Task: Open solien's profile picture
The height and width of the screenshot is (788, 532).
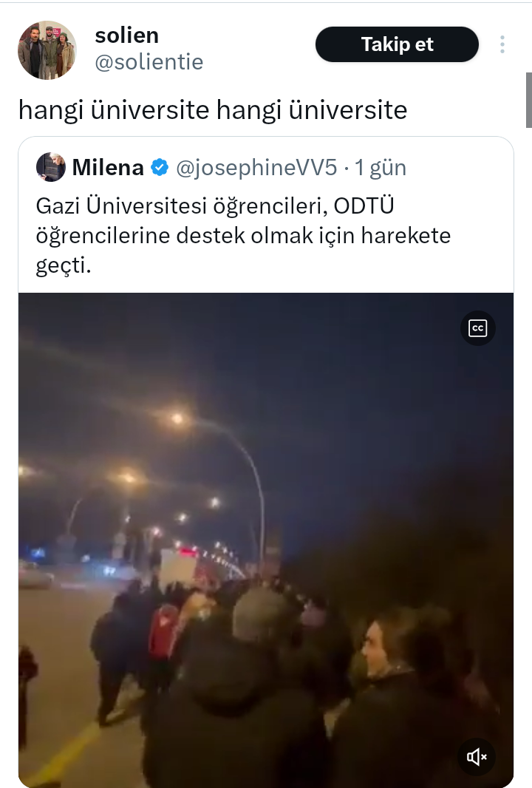Action: [x=47, y=50]
